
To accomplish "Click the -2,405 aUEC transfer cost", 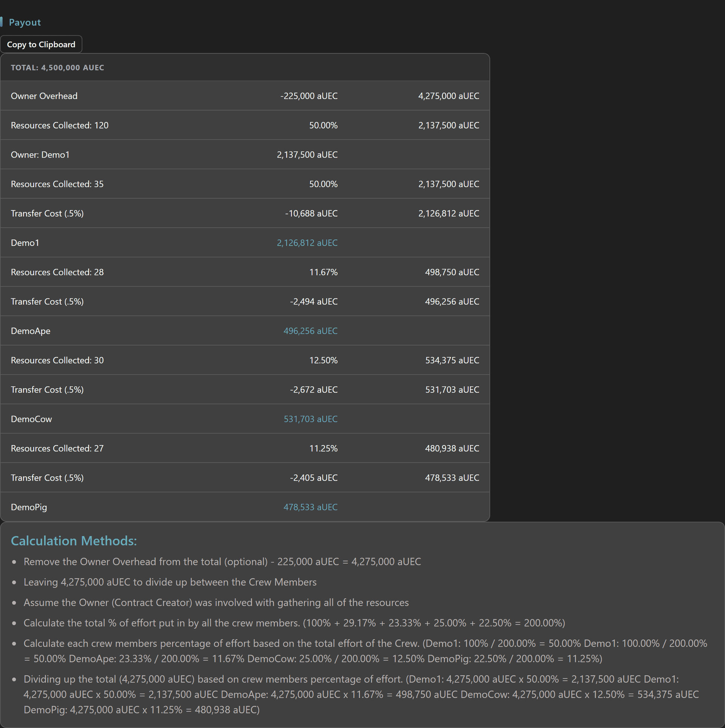I will click(314, 478).
